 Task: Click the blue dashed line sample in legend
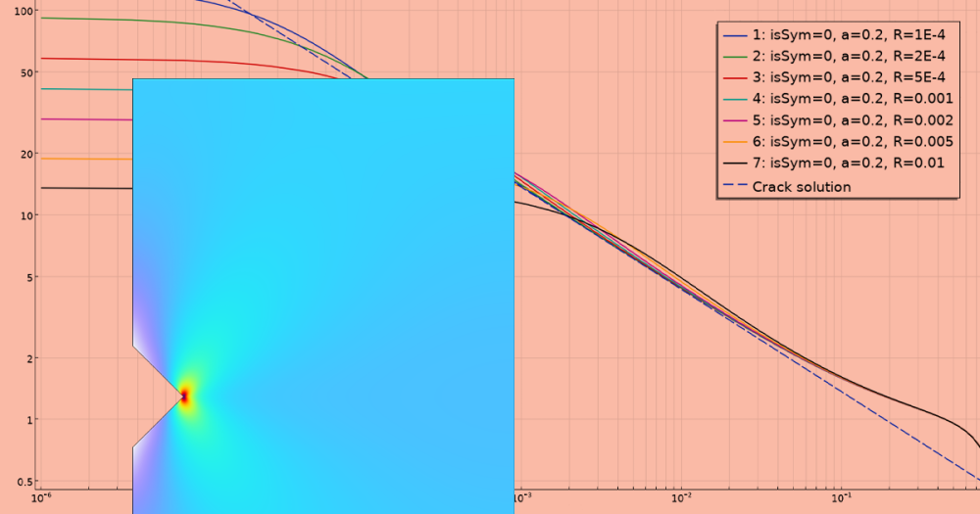(735, 186)
